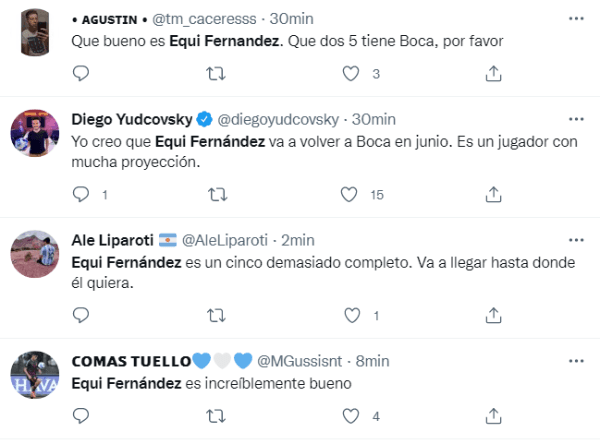Reply to Diego Yudcovsky's tweet
Screen dimensions: 600x444
(81, 194)
